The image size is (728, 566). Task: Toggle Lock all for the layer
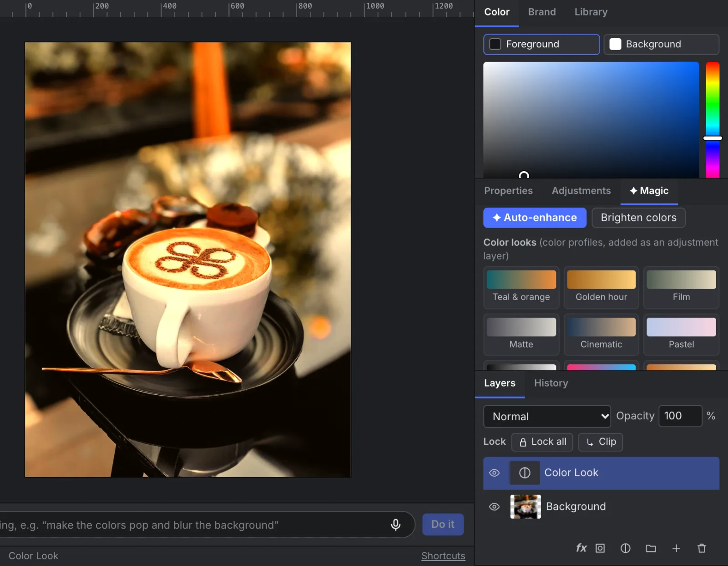[542, 442]
